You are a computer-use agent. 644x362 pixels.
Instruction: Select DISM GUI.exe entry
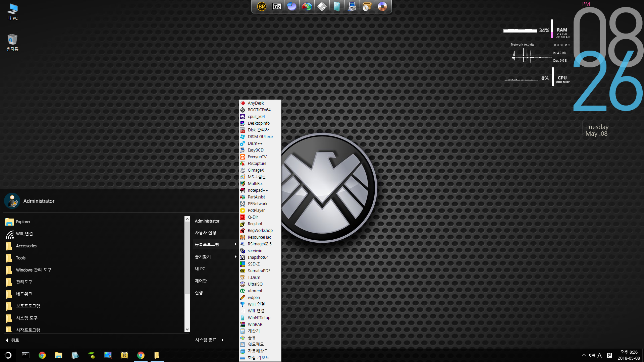click(x=260, y=137)
